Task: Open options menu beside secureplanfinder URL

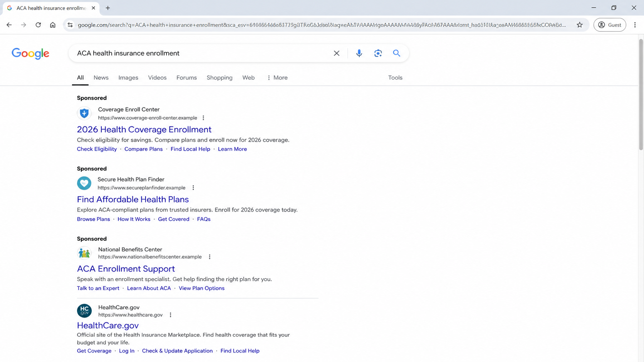Action: pos(193,188)
